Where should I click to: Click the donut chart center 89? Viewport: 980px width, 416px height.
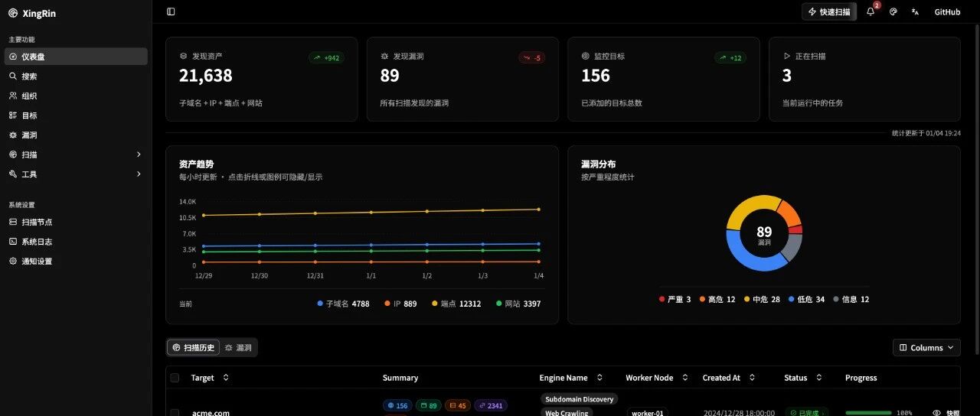tap(764, 232)
